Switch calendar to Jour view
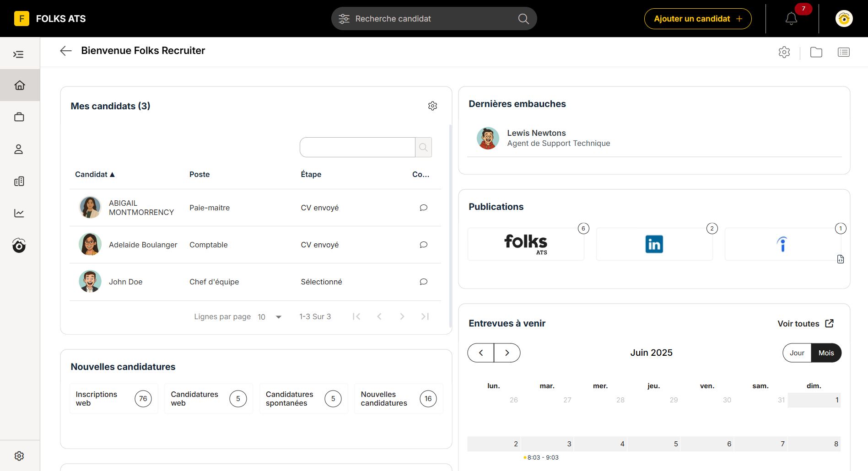 coord(797,353)
